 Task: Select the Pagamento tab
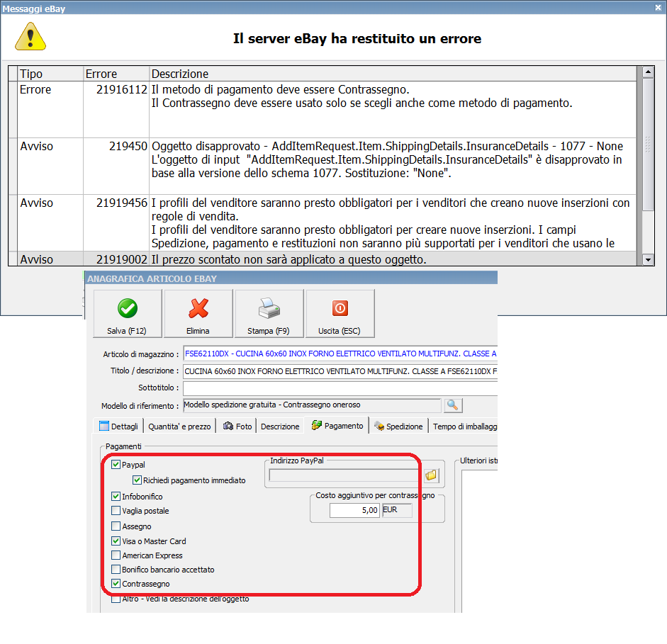coord(337,426)
